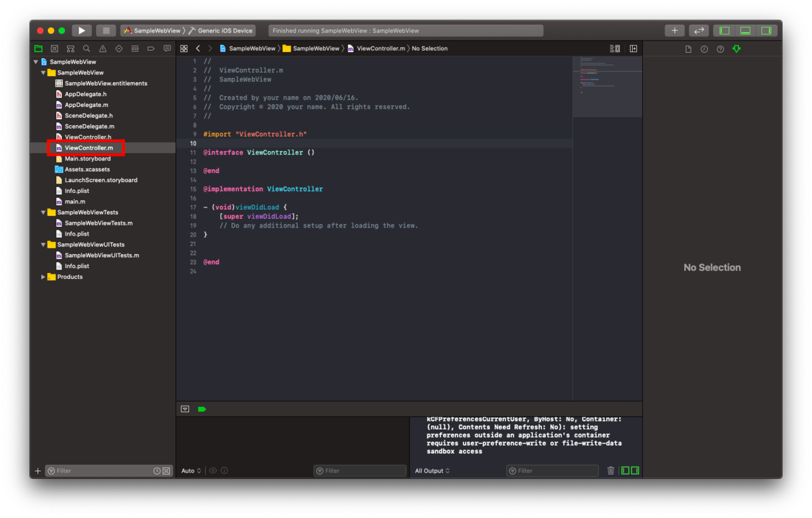
Task: Show the Project navigator folder icon
Action: [38, 49]
